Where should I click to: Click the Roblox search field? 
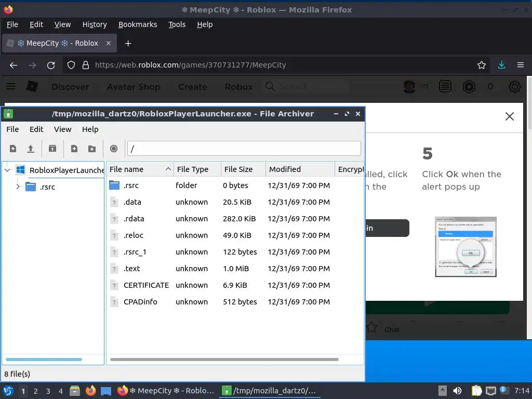(305, 87)
